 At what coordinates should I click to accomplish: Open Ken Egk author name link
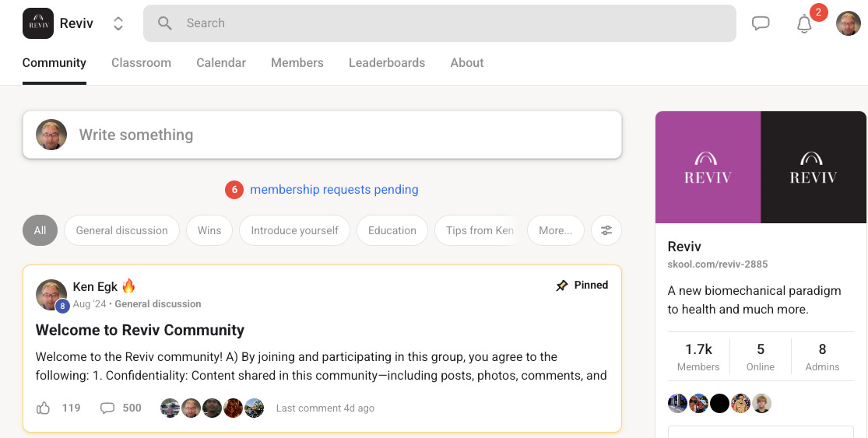[x=95, y=286]
